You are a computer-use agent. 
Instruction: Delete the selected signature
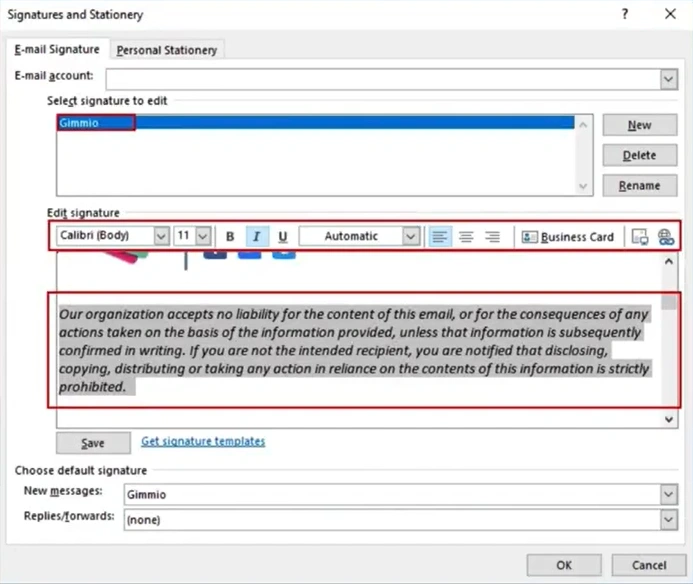coord(640,155)
